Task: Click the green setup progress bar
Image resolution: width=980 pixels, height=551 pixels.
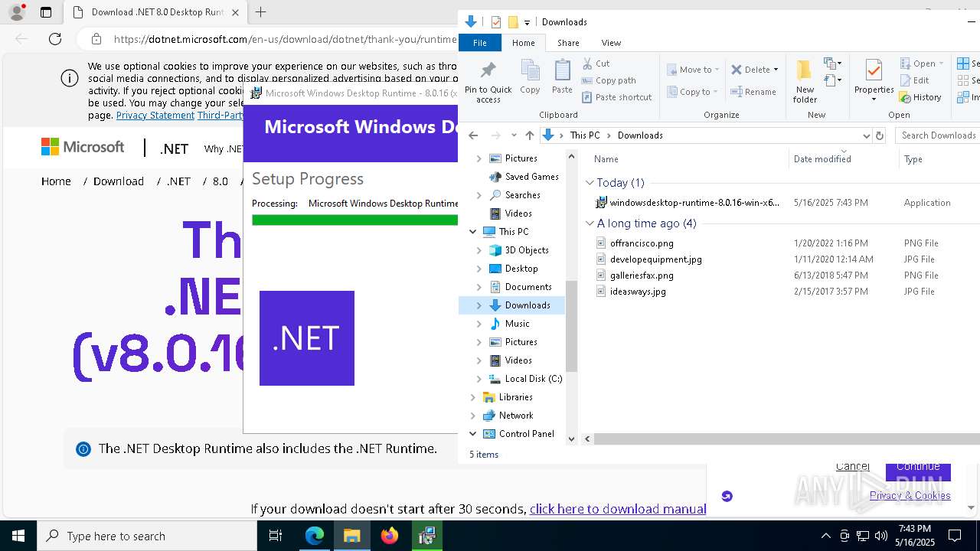Action: click(354, 220)
